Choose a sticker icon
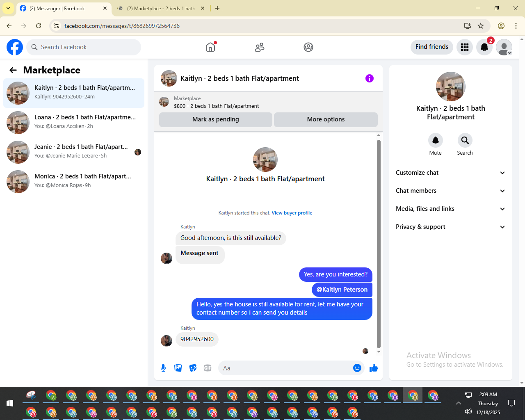 click(x=193, y=368)
